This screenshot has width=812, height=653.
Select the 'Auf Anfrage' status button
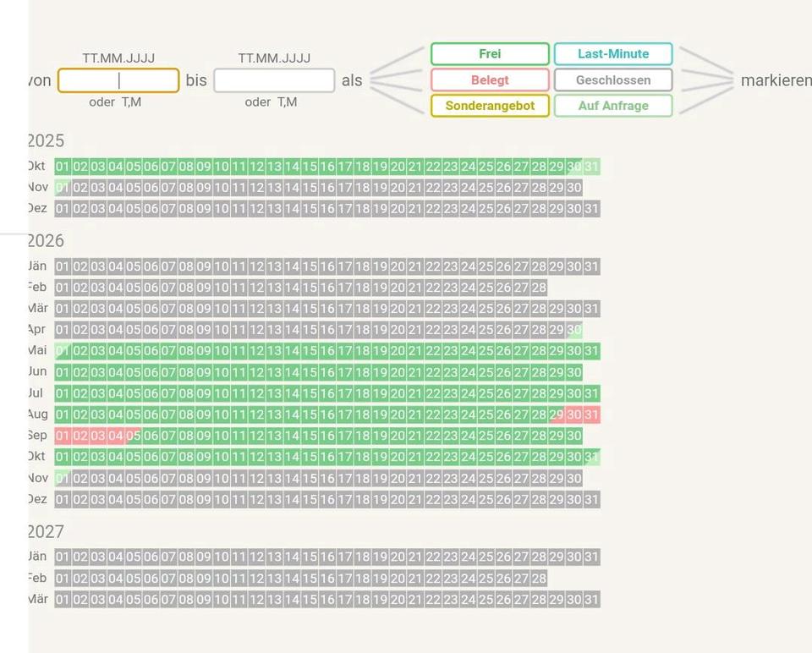(x=613, y=106)
